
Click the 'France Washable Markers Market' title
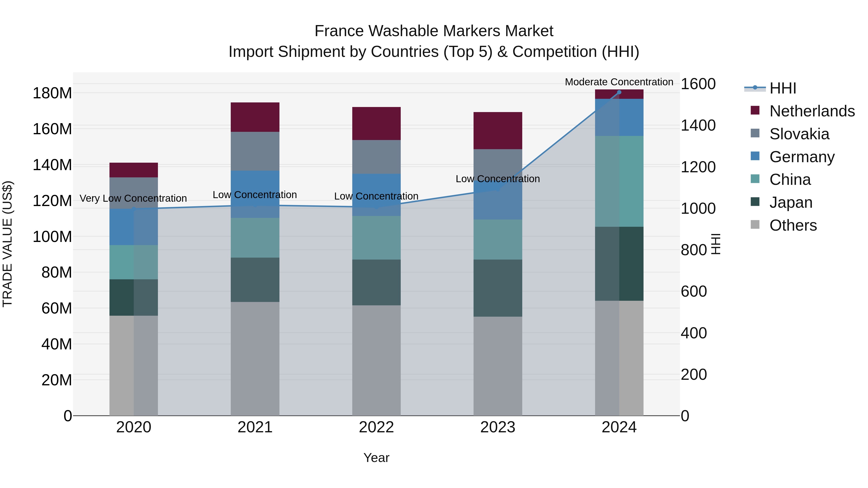pos(434,31)
